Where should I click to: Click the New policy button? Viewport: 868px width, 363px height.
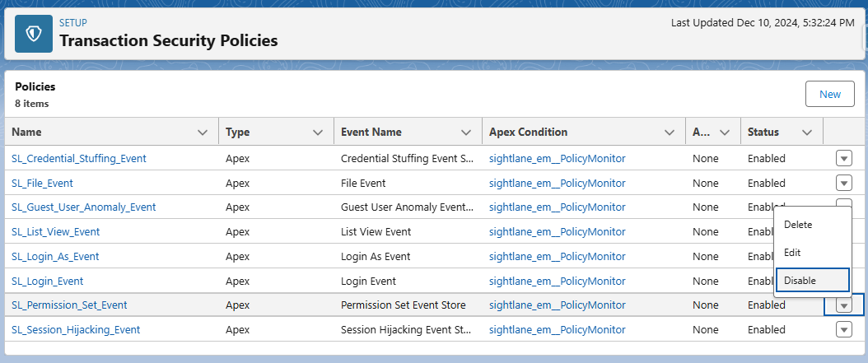(x=830, y=94)
